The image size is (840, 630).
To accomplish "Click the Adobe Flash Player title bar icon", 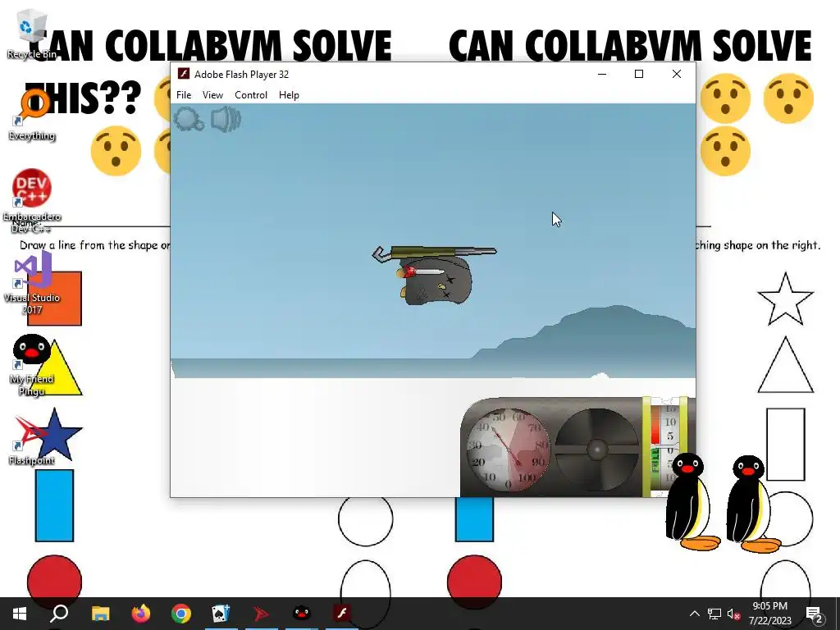I will [184, 74].
